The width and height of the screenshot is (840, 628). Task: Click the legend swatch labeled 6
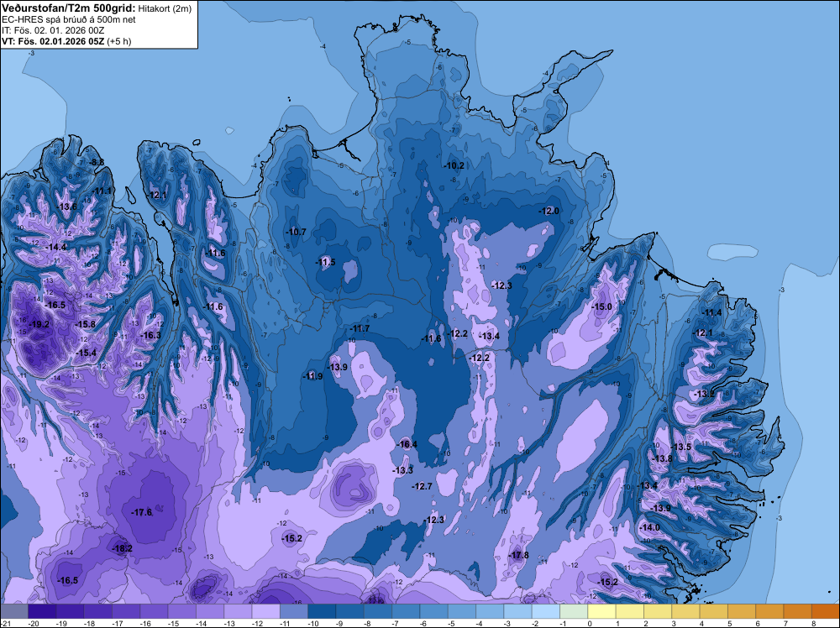pyautogui.click(x=769, y=611)
